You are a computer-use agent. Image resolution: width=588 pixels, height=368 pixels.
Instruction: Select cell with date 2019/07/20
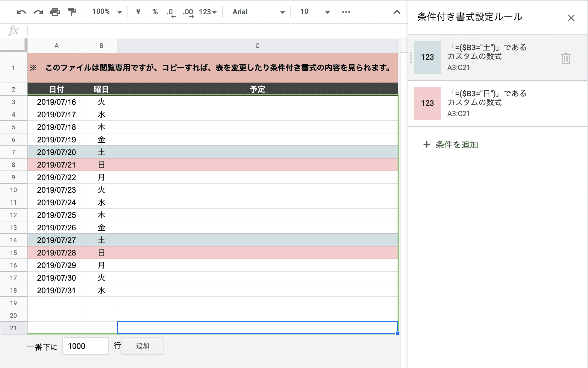(57, 152)
